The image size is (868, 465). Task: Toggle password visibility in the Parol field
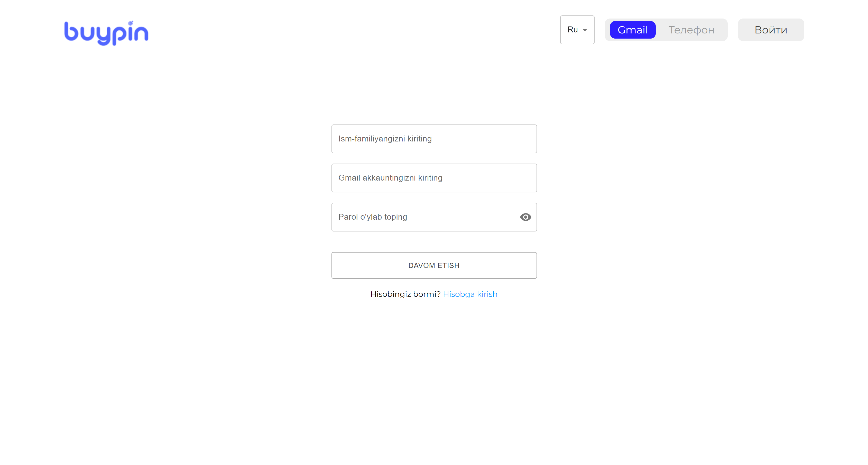pyautogui.click(x=525, y=217)
